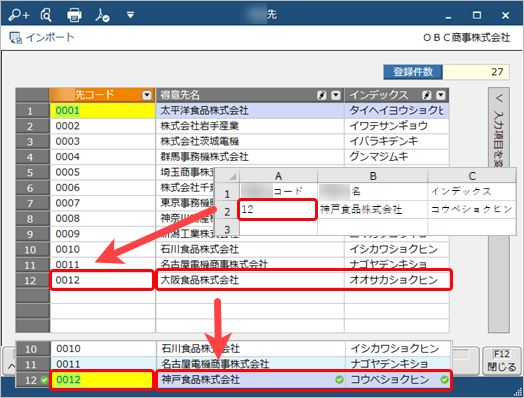Click the インデックス column edit pencil icon
This screenshot has height=398, width=524.
pyautogui.click(x=426, y=96)
